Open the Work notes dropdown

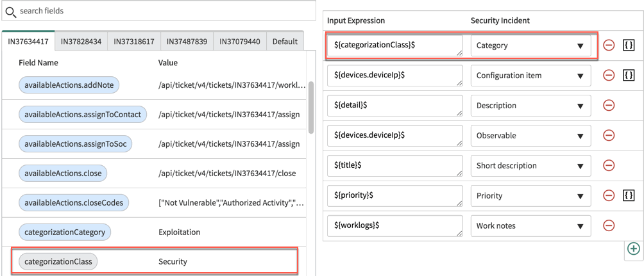530,226
